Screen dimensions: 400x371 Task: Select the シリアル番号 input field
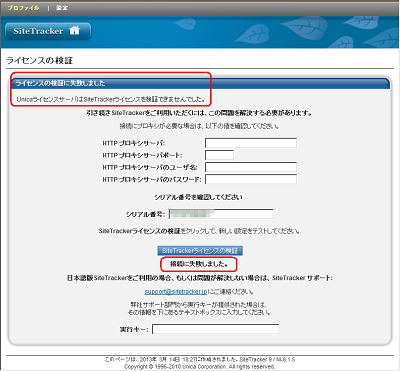point(221,214)
